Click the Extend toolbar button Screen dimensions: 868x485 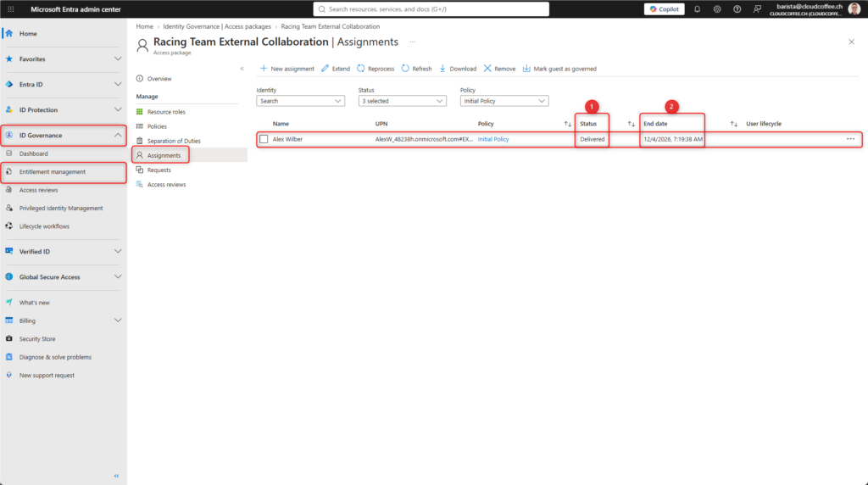336,69
